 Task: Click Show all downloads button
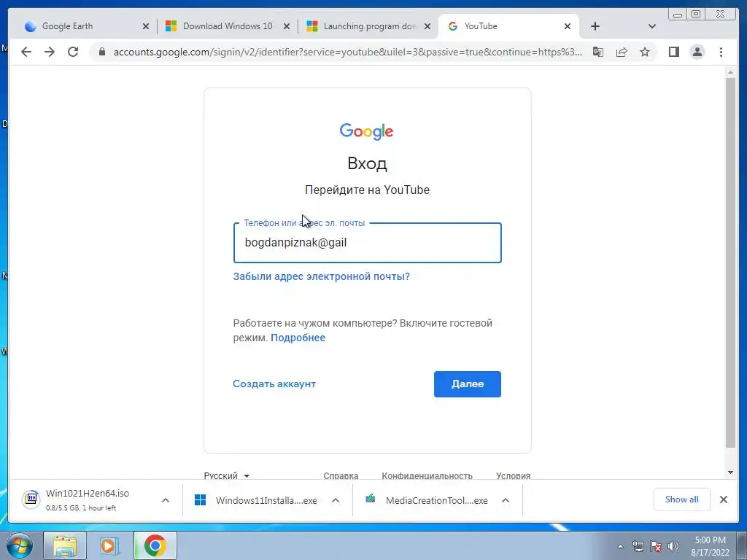(x=682, y=499)
